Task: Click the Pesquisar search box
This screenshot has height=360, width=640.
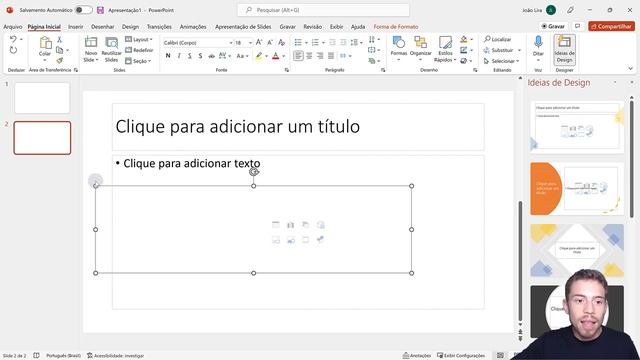Action: coord(323,10)
